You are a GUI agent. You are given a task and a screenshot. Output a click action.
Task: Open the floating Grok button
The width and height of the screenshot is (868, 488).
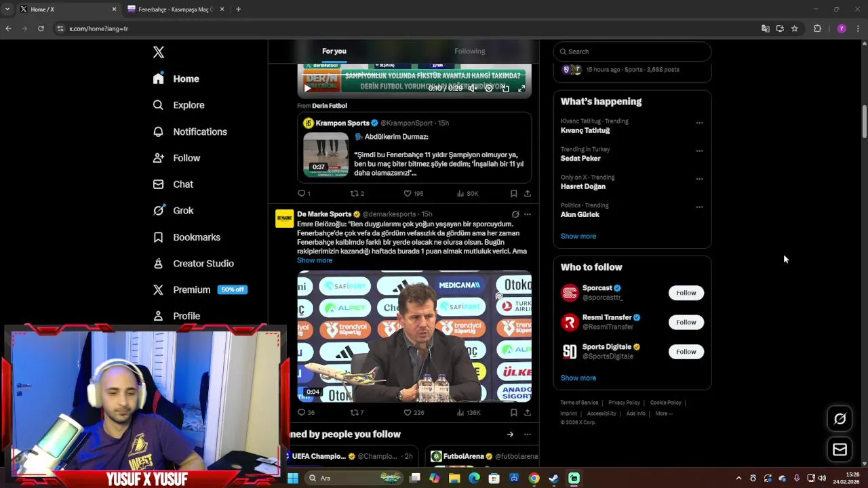pos(840,419)
